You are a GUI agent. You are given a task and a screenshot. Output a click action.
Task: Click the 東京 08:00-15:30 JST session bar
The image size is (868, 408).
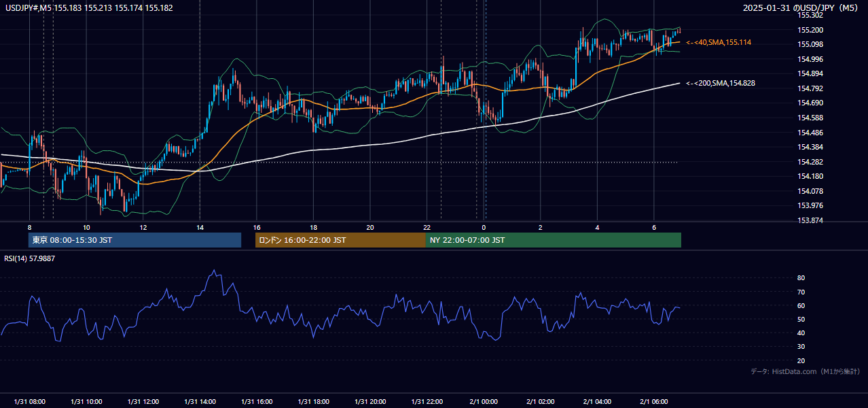[134, 240]
